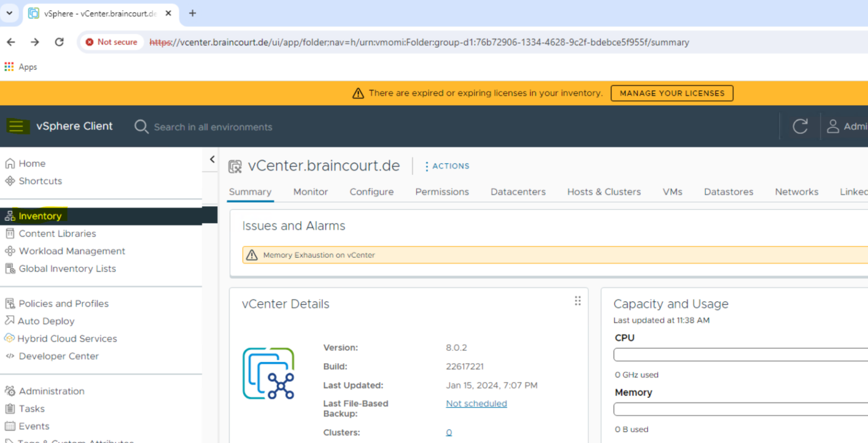Open the Datastores tab
Image resolution: width=868 pixels, height=443 pixels.
click(x=728, y=192)
